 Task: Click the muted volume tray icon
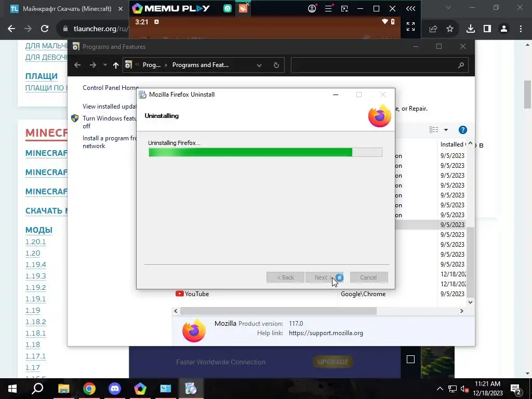[465, 389]
